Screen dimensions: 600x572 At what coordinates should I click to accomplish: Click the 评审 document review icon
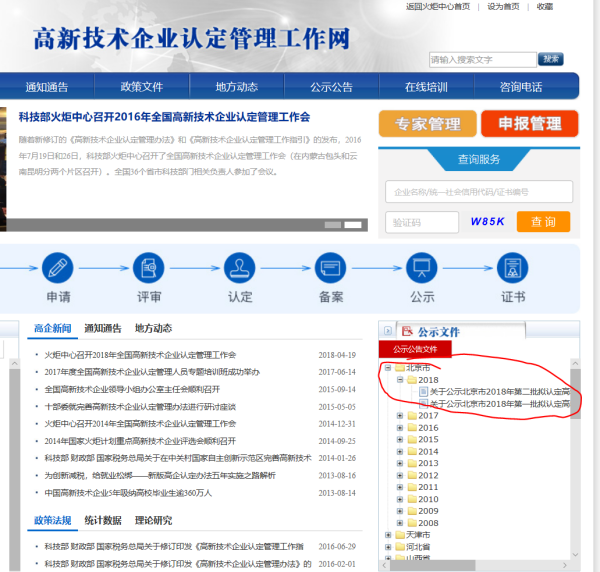[x=148, y=268]
